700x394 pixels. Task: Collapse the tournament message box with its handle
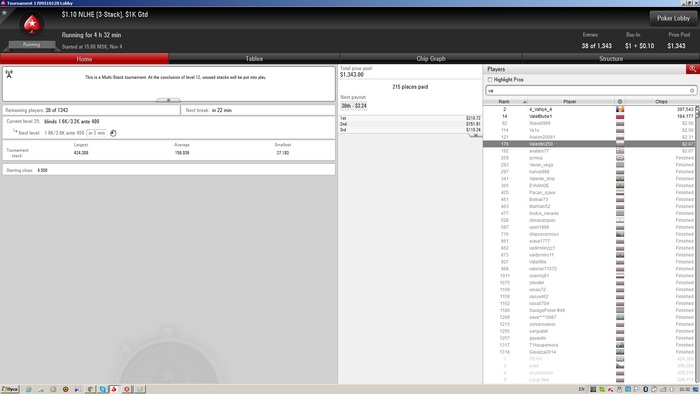(x=168, y=100)
